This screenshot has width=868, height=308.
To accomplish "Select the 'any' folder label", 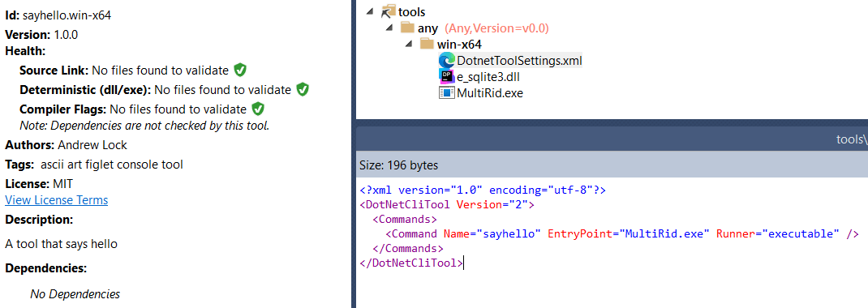I will [428, 28].
